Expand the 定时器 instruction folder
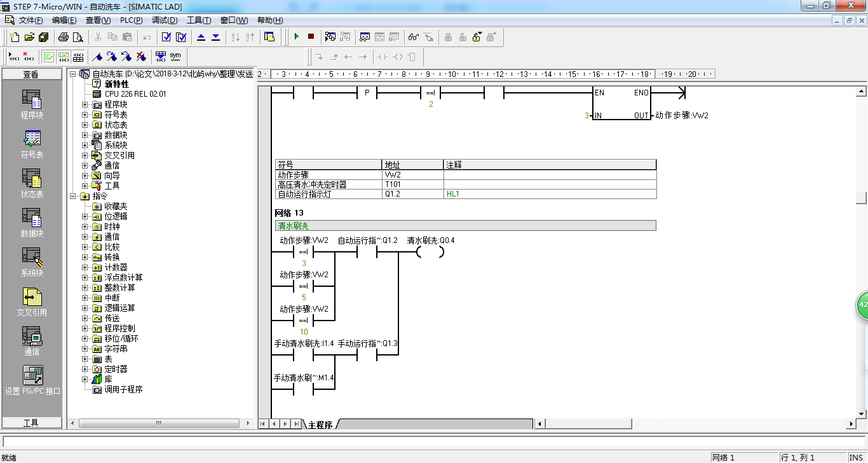Viewport: 868px width, 463px height. click(x=85, y=369)
